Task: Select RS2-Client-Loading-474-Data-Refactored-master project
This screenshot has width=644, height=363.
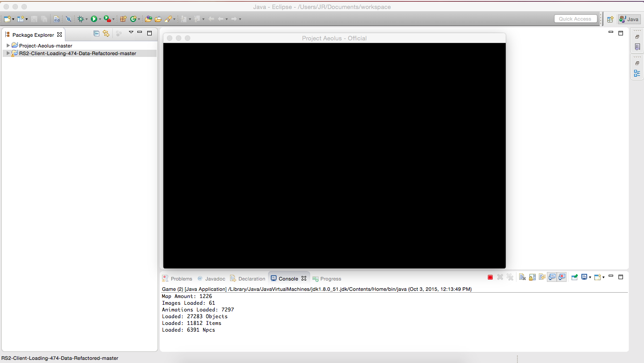Action: pos(77,53)
